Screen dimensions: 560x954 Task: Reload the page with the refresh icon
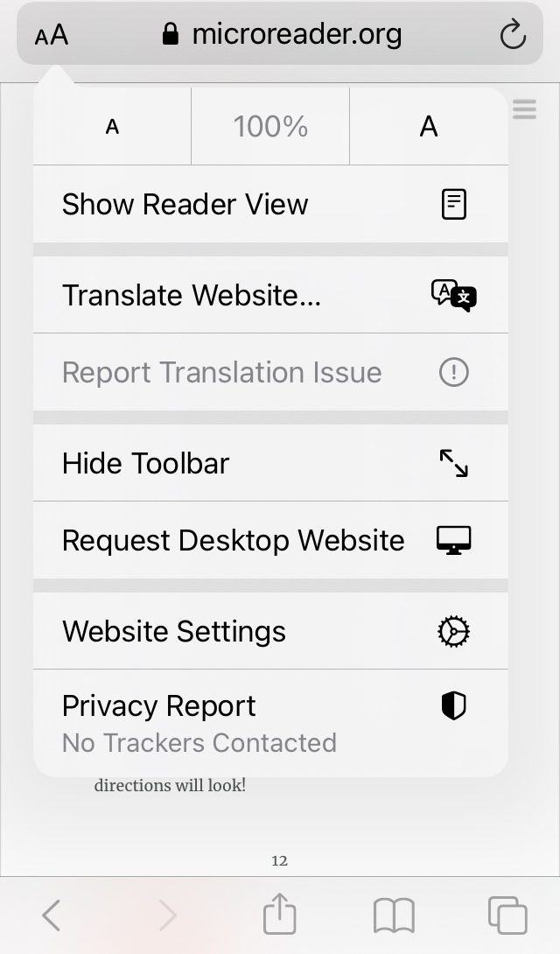pos(513,34)
